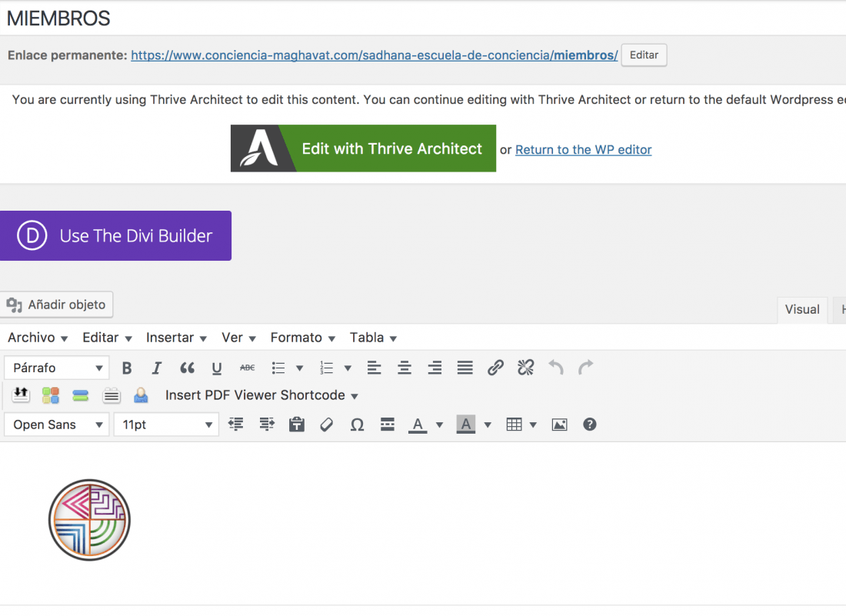Viewport: 846px width, 616px height.
Task: Click the Añadir objeto button
Action: [57, 305]
